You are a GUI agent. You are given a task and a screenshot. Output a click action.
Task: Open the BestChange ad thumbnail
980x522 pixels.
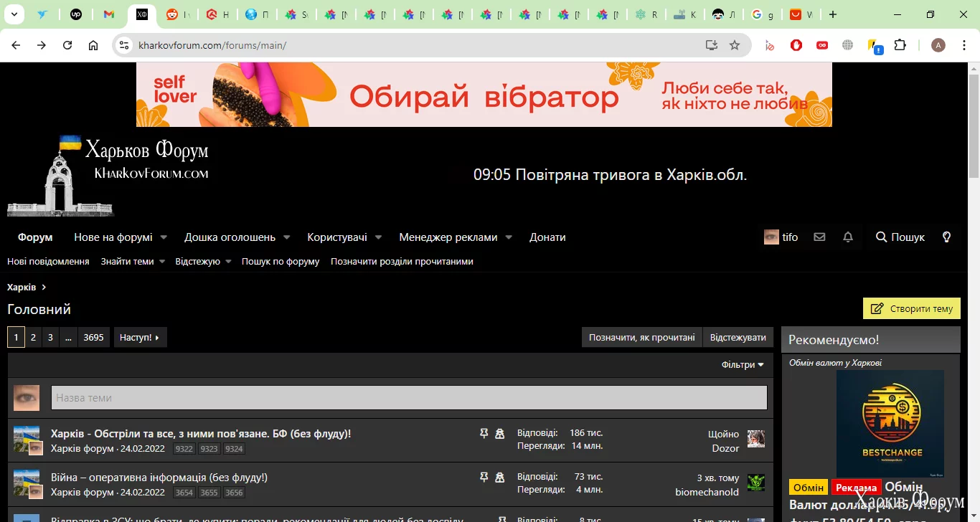click(x=890, y=424)
